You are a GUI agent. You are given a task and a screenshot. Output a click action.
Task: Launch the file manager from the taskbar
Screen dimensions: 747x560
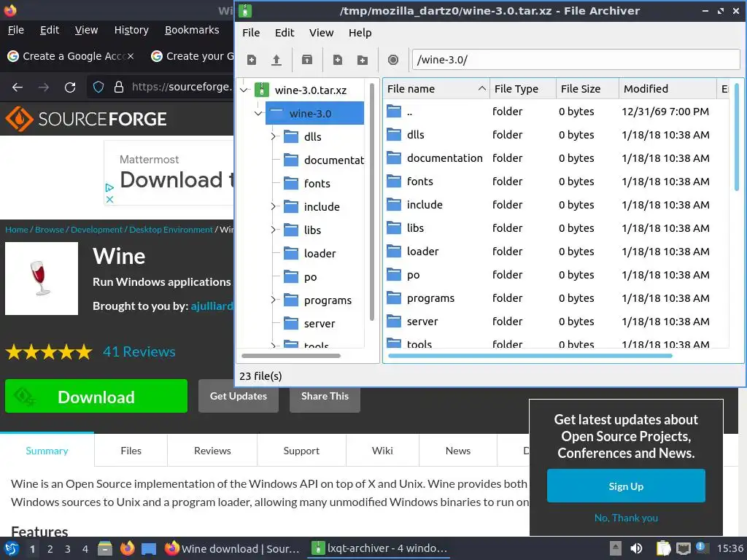pos(105,549)
